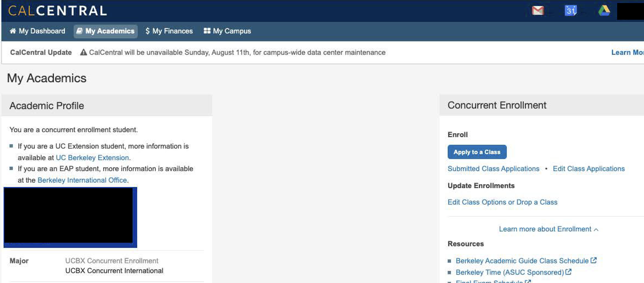Open Berkeley Academic Guide Class Schedule link
Viewport: 644px width, 283px height.
pos(522,261)
